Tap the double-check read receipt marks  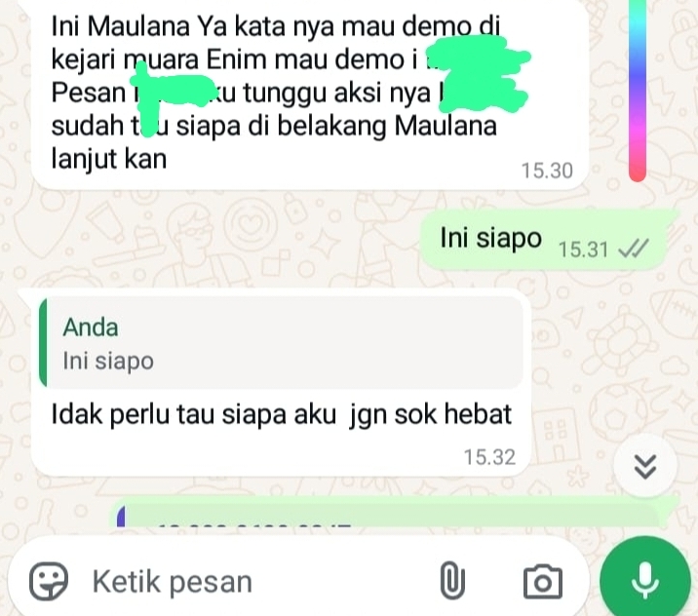(634, 249)
